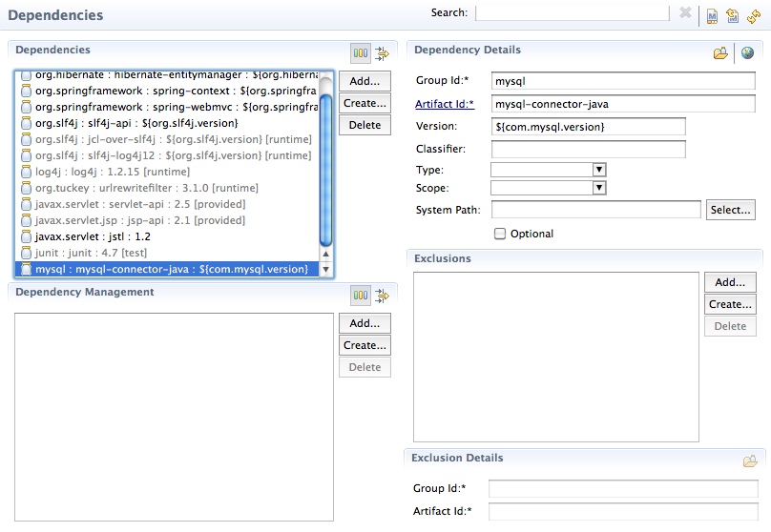Screen dimensions: 771x532
Task: Enable the Optional checkbox
Action: tap(500, 234)
